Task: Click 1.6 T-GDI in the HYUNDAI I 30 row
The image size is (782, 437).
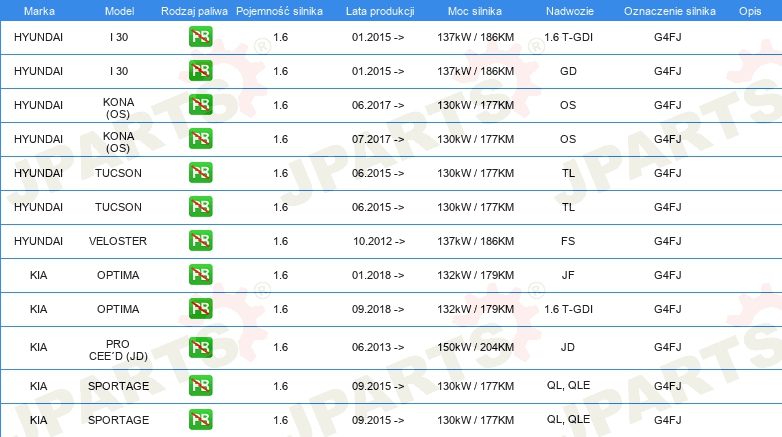Action: click(568, 37)
